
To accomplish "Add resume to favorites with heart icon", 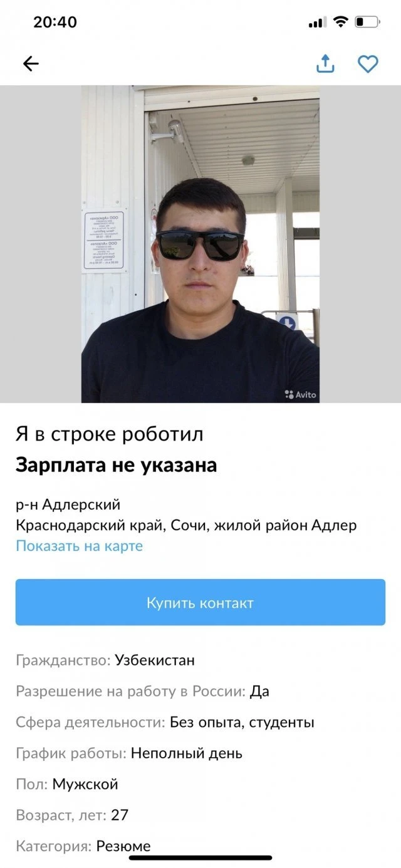I will pyautogui.click(x=368, y=64).
